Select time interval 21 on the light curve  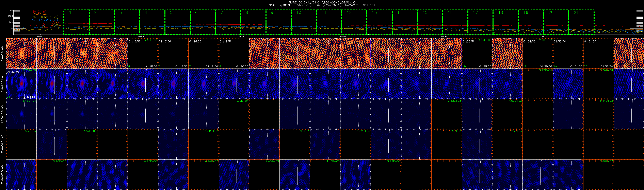581,22
